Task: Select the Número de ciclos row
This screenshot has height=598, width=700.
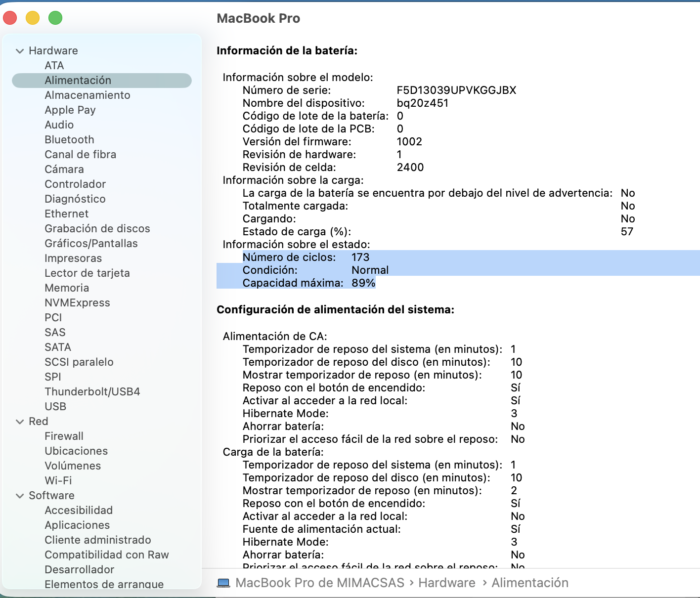Action: point(458,257)
